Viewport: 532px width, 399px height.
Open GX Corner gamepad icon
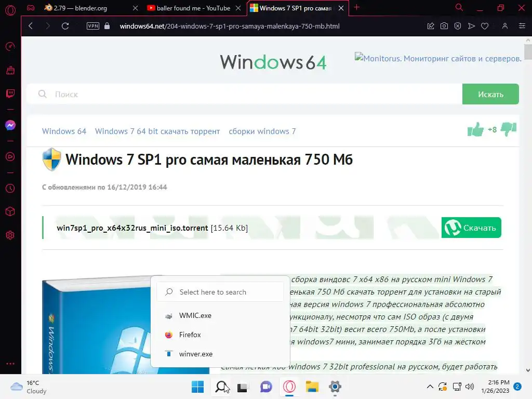click(31, 8)
